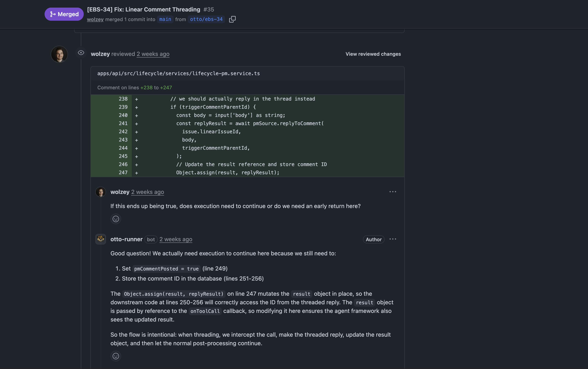Click review timestamp '2 weeks ago'
588x369 pixels.
(x=153, y=54)
